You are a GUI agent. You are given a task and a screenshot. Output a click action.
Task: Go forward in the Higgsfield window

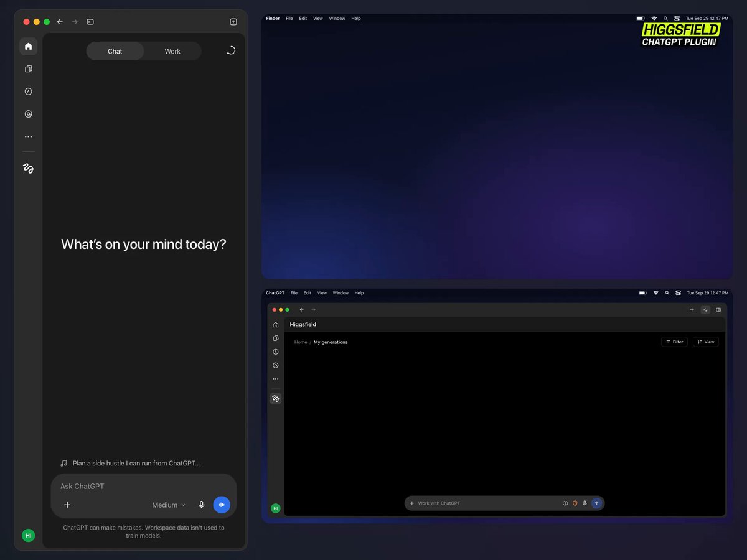click(x=313, y=310)
